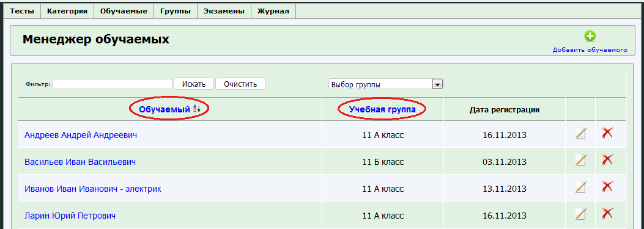Sort by the Обучаемый column header
Screen dimensions: 644x229
coord(165,109)
